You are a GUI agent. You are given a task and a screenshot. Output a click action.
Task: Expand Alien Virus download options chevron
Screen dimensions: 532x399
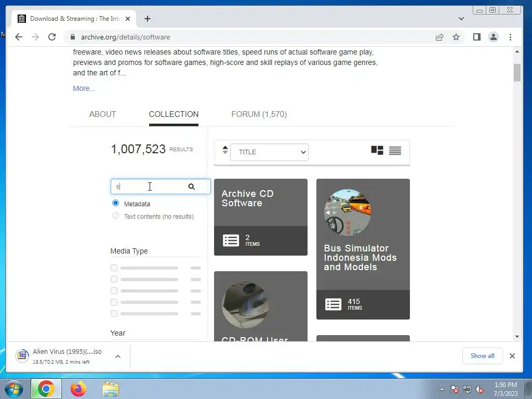(118, 356)
